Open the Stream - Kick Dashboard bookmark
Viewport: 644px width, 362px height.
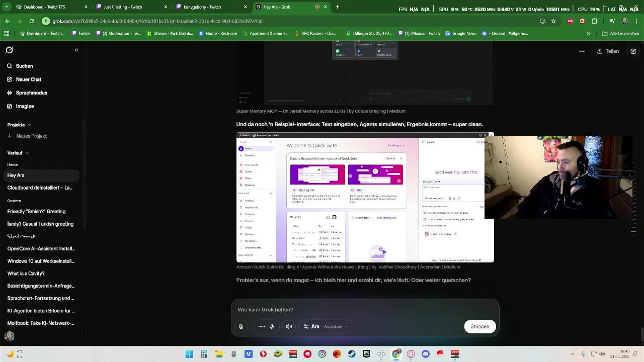tap(170, 34)
